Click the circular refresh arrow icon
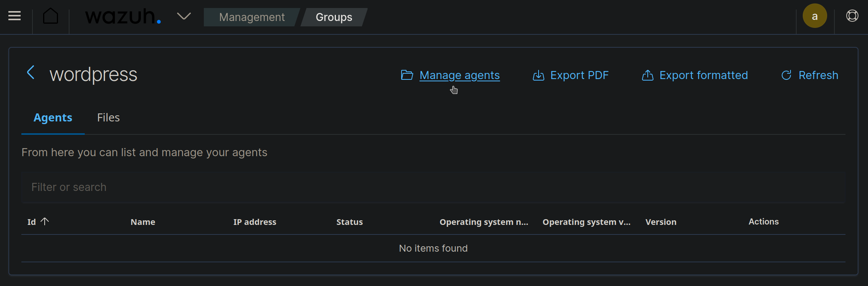868x286 pixels. coord(786,75)
